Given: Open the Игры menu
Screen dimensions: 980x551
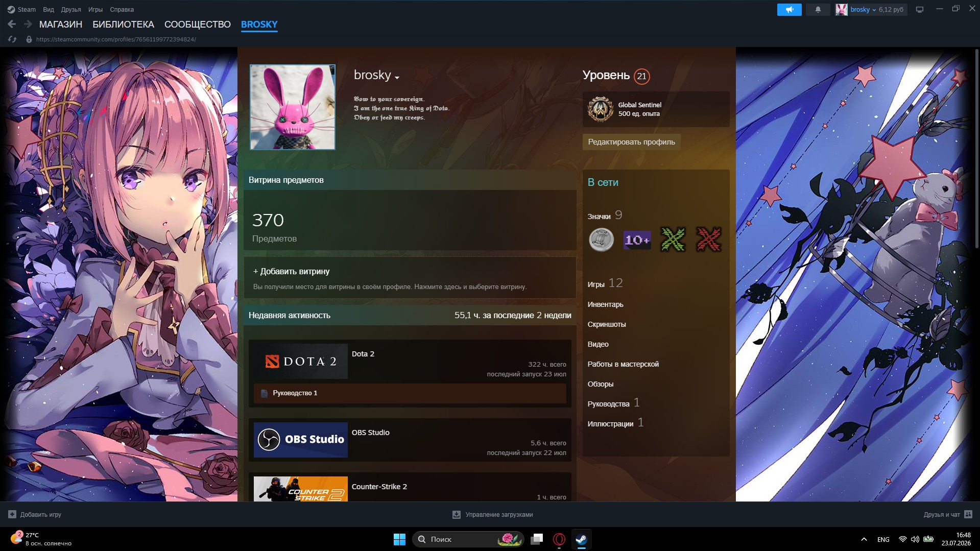Looking at the screenshot, I should coord(95,10).
